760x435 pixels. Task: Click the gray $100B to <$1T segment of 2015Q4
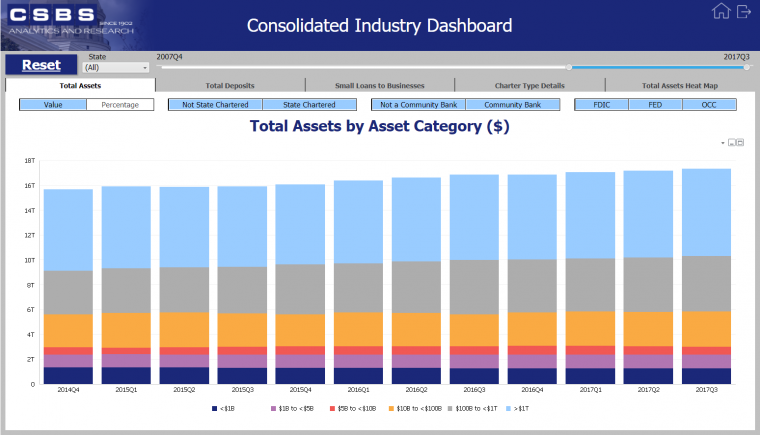301,289
